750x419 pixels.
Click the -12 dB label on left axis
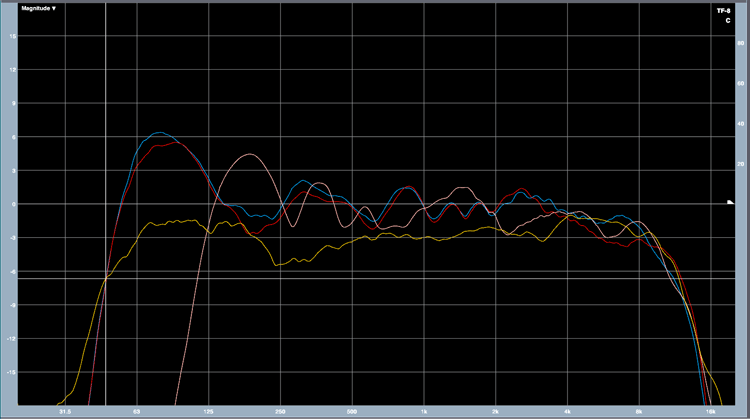(11, 339)
